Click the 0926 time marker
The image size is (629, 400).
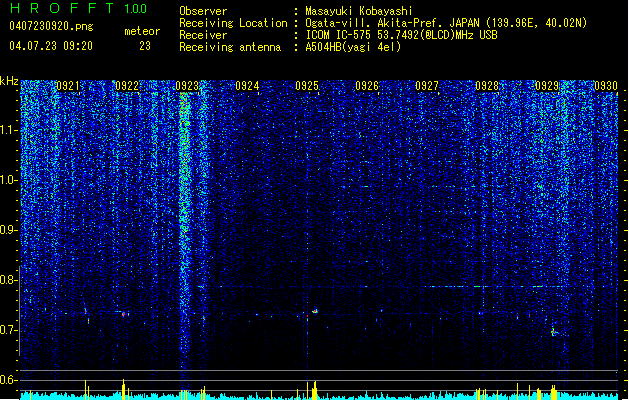(367, 86)
